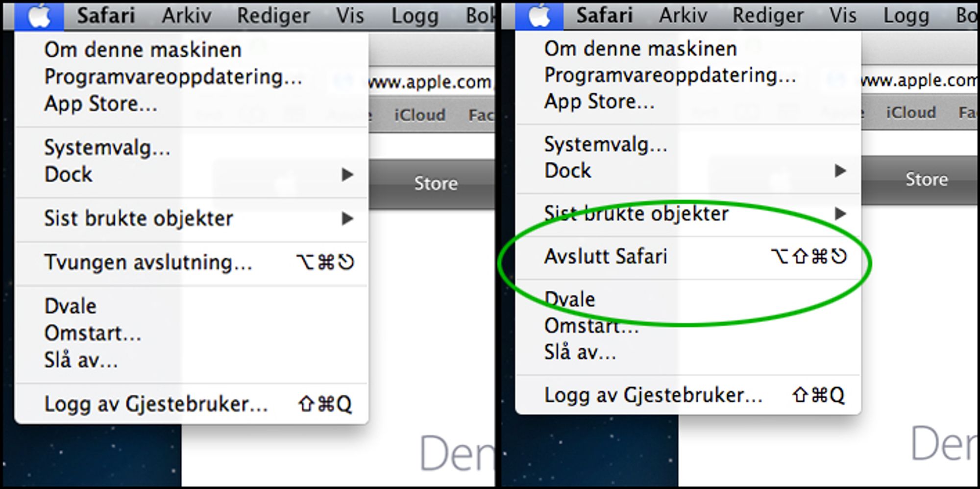Expand Dock submenu arrow in right menu

tap(840, 171)
